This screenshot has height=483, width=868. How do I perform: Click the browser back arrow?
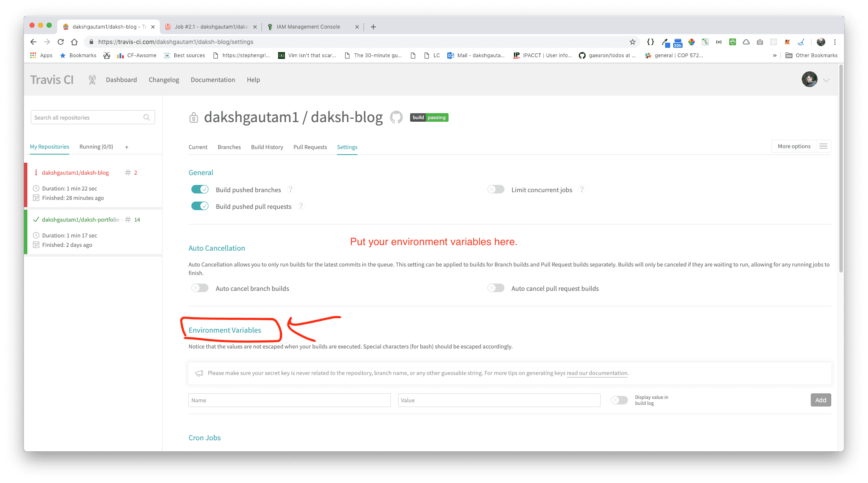click(33, 42)
